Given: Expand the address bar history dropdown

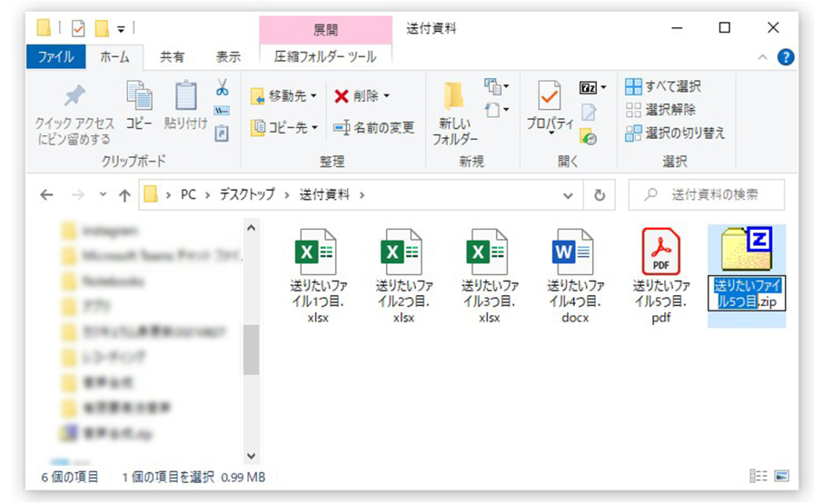Looking at the screenshot, I should pos(568,195).
